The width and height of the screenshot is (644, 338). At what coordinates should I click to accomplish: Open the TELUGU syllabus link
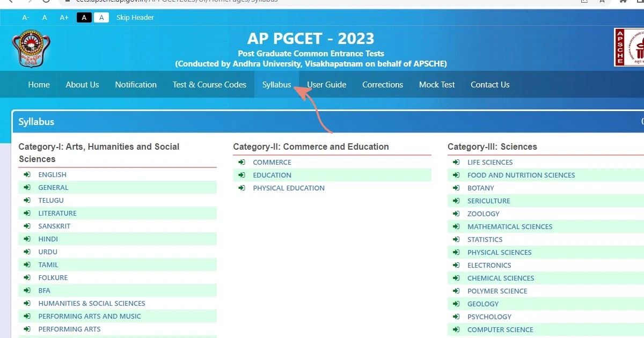coord(51,200)
